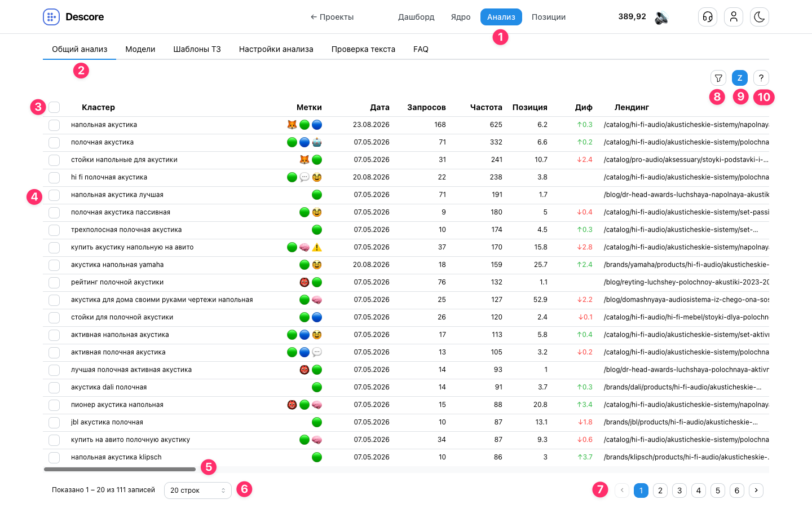The height and width of the screenshot is (508, 812).
Task: Navigate to Дашборд section
Action: tap(416, 17)
